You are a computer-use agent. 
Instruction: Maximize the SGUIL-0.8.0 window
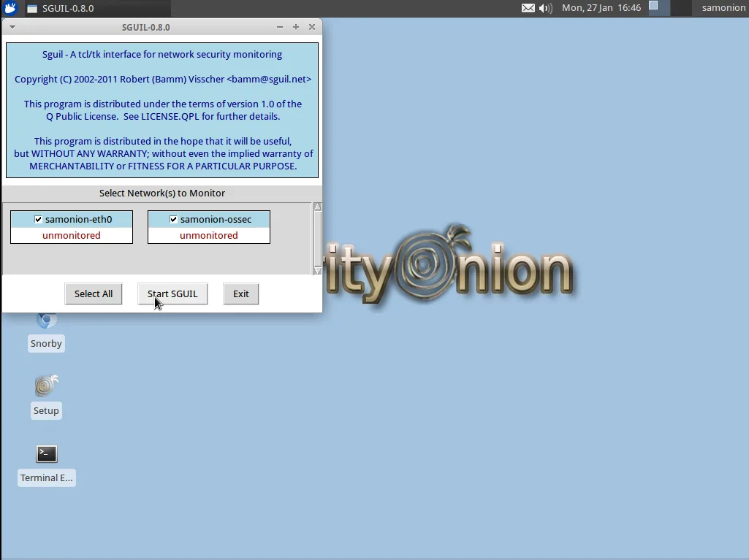pyautogui.click(x=296, y=27)
